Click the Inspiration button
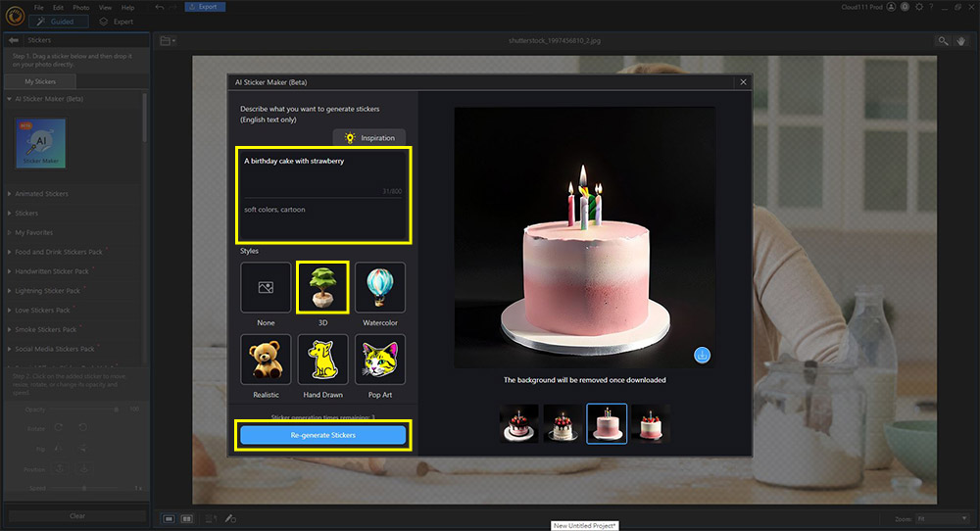 pyautogui.click(x=369, y=137)
